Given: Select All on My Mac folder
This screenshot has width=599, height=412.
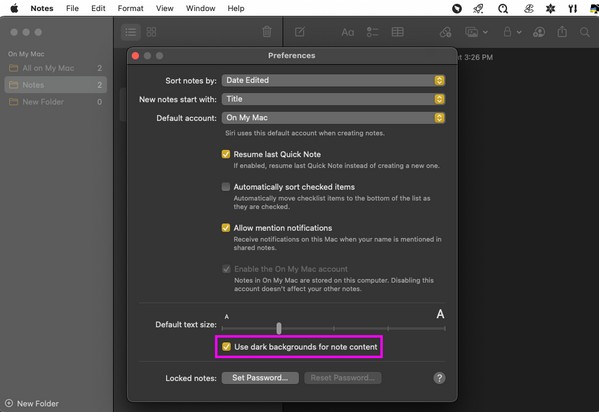Looking at the screenshot, I should (55, 68).
